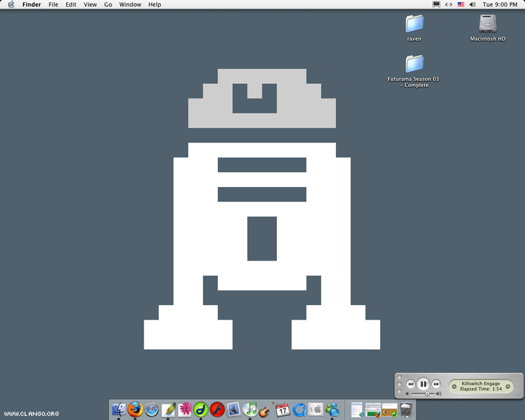Select the Macintosh HD drive icon
The image size is (525, 420).
tap(488, 24)
